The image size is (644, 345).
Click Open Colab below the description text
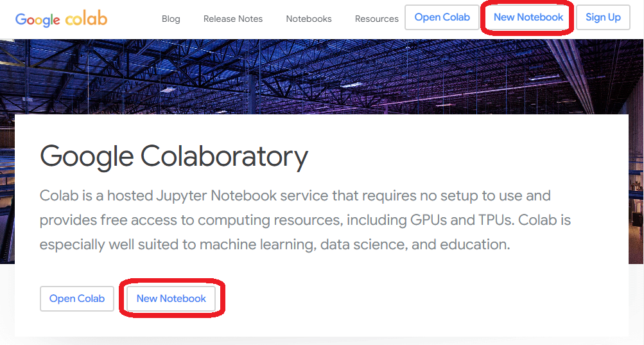pos(77,299)
